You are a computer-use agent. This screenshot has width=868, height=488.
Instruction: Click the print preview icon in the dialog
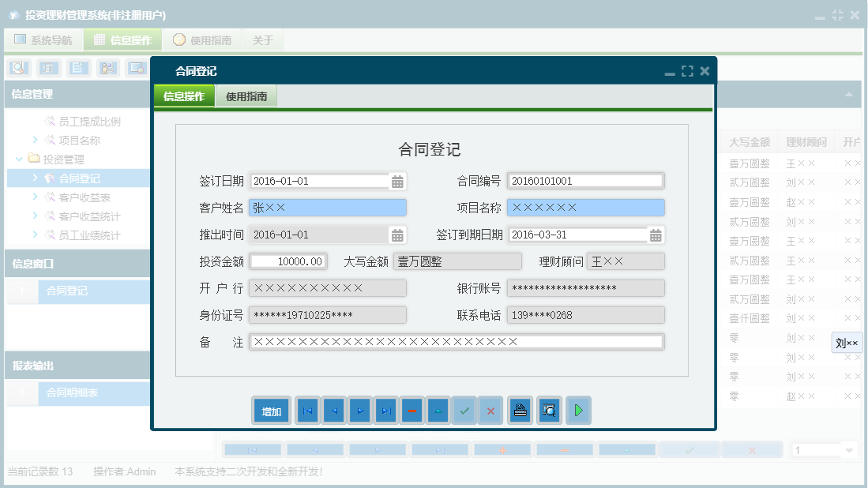549,410
